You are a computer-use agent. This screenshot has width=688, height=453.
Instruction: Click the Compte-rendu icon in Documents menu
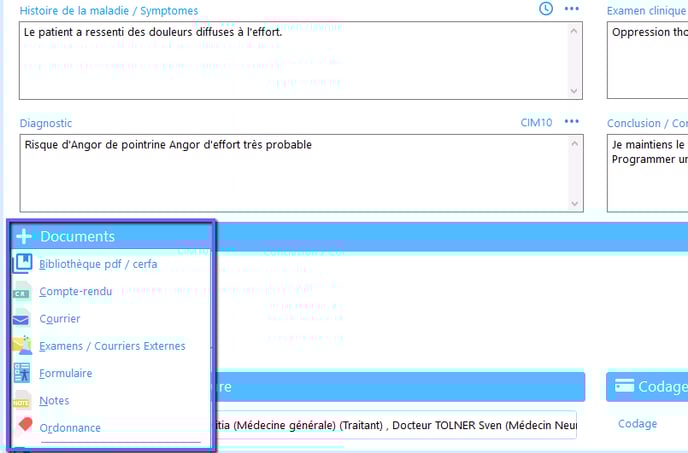pyautogui.click(x=22, y=292)
